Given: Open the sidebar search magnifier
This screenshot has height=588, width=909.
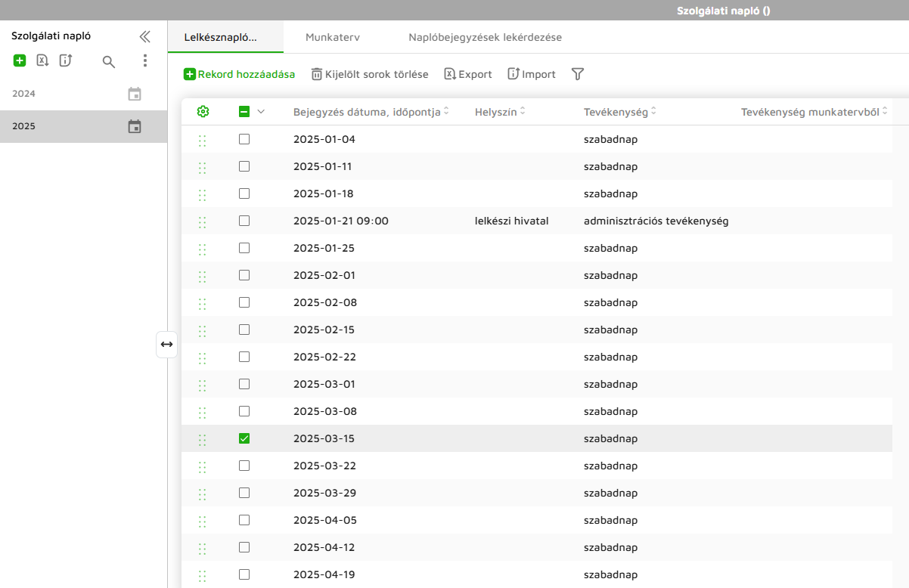Looking at the screenshot, I should point(109,61).
